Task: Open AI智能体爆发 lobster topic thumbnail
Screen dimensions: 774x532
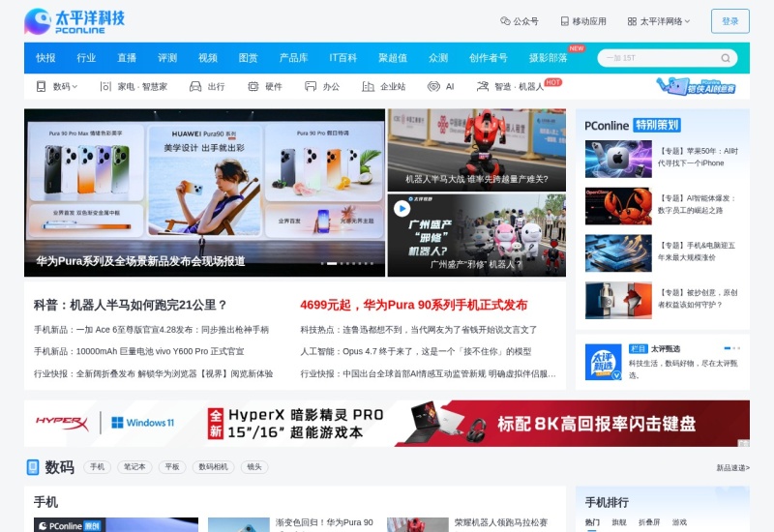Action: (x=618, y=206)
